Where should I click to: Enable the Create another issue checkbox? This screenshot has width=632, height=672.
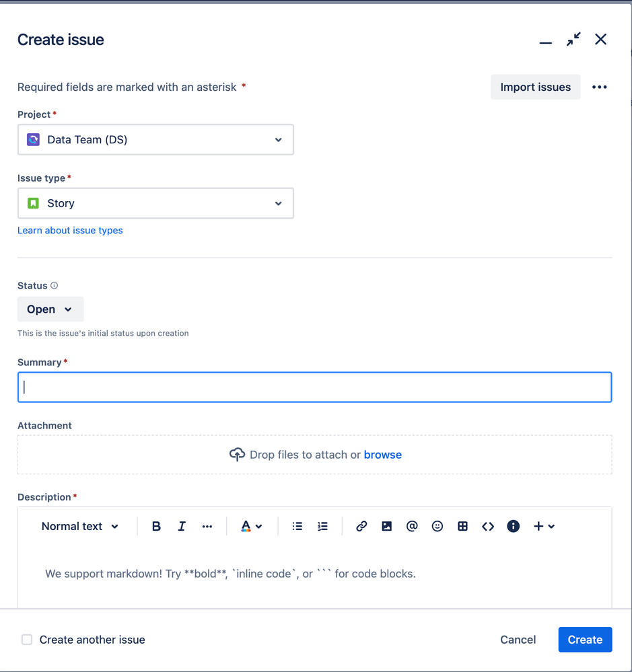27,640
